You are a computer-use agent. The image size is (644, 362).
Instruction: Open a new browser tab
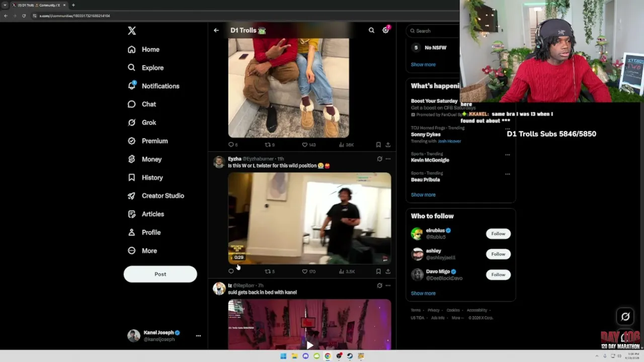(x=73, y=5)
